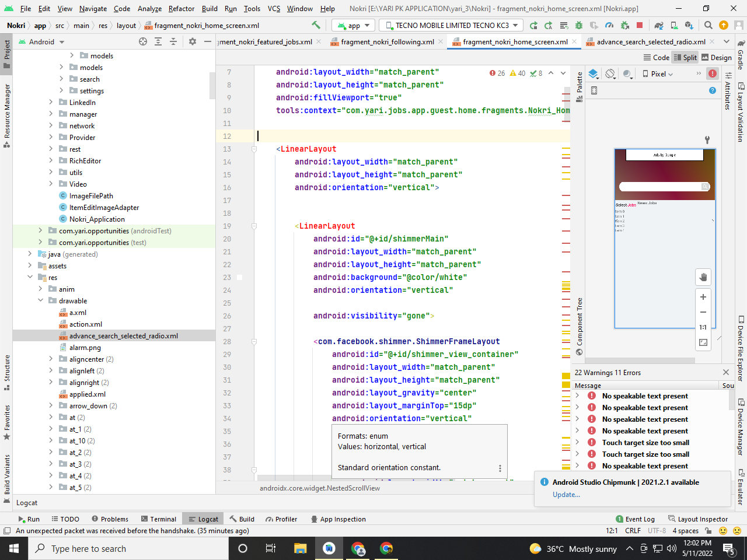Screen dimensions: 747x560
Task: Click the Search Everywhere magnifier icon
Action: pyautogui.click(x=708, y=25)
